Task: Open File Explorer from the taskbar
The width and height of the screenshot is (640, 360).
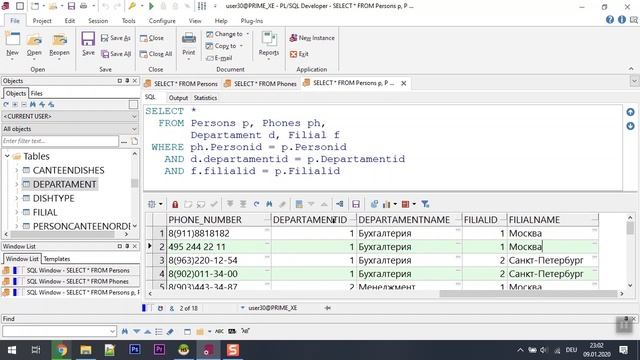Action: click(86, 350)
